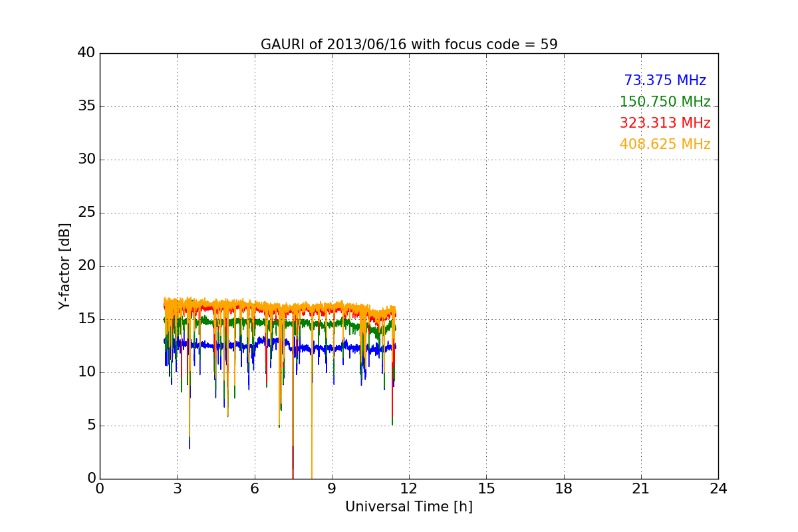Click the x-axis tick value 15
Screen dimensions: 798x532
486,489
